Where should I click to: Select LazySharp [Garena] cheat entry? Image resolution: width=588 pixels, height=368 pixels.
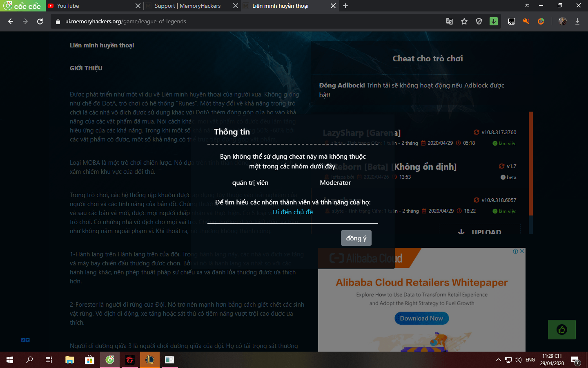point(362,133)
